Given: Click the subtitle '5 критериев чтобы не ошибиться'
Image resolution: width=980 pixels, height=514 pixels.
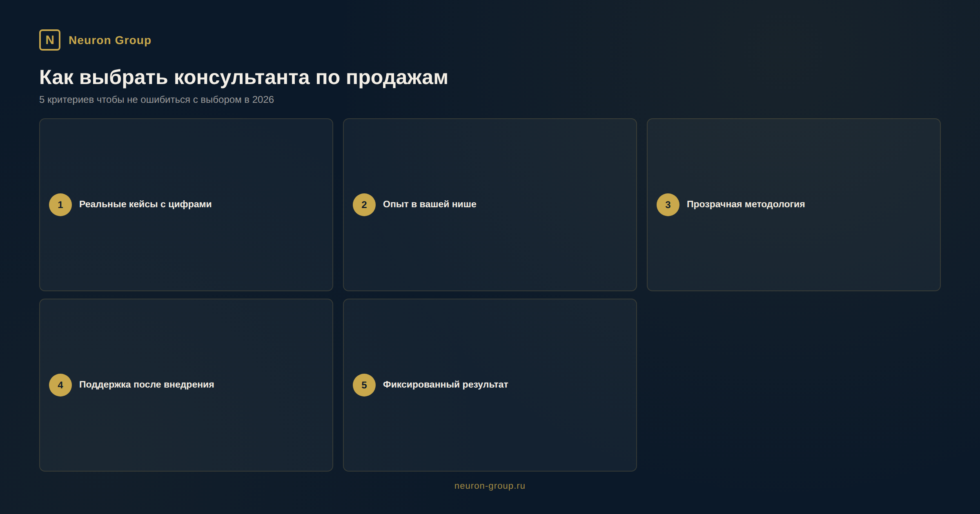Looking at the screenshot, I should (x=115, y=100).
